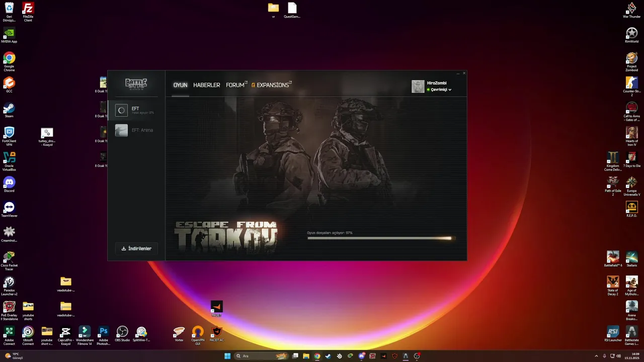This screenshot has width=644, height=362.
Task: Launch Wondershare Filmora 14 shortcut
Action: coord(85,336)
